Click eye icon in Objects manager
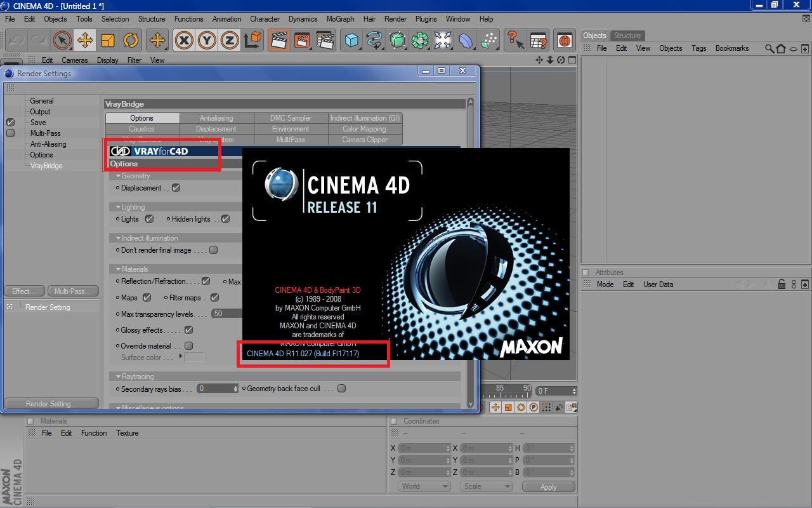This screenshot has height=508, width=812. pos(793,48)
